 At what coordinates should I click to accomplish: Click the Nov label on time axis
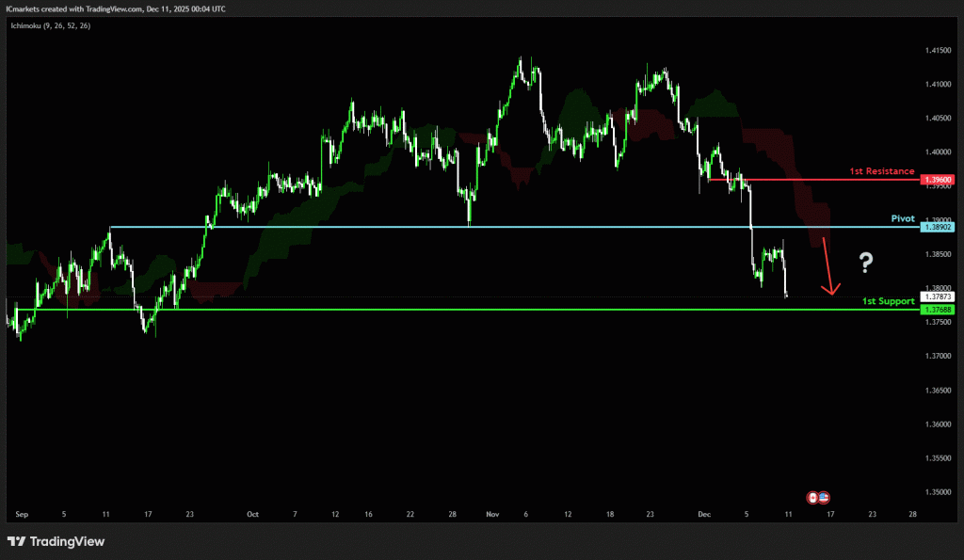click(x=493, y=515)
